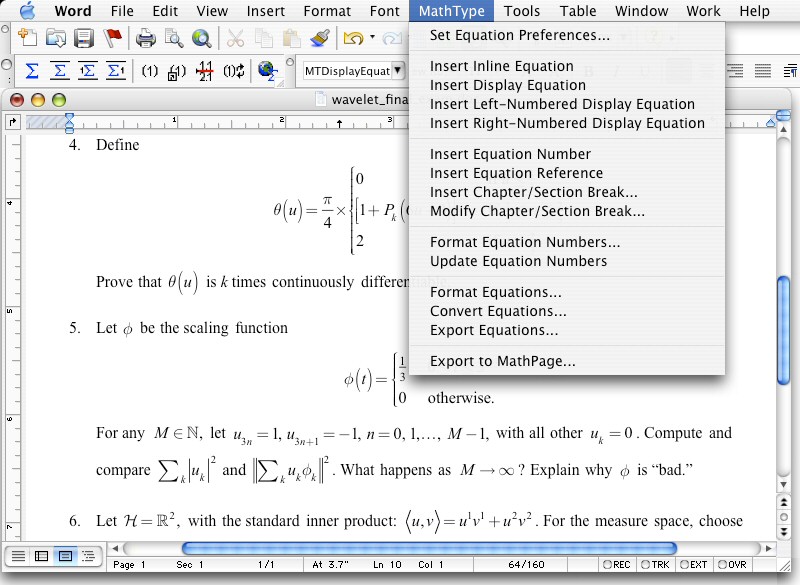
Task: Click the Open document folder icon
Action: 56,38
